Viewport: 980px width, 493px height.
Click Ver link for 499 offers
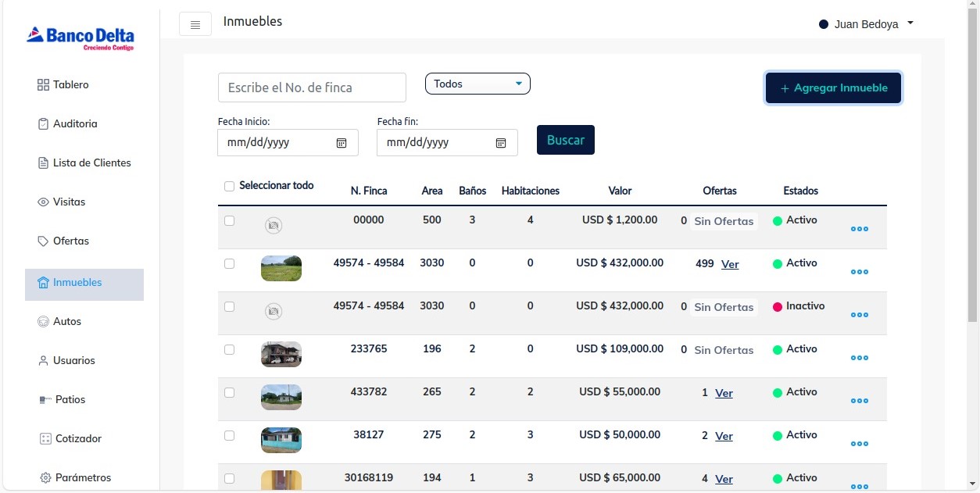click(x=730, y=264)
